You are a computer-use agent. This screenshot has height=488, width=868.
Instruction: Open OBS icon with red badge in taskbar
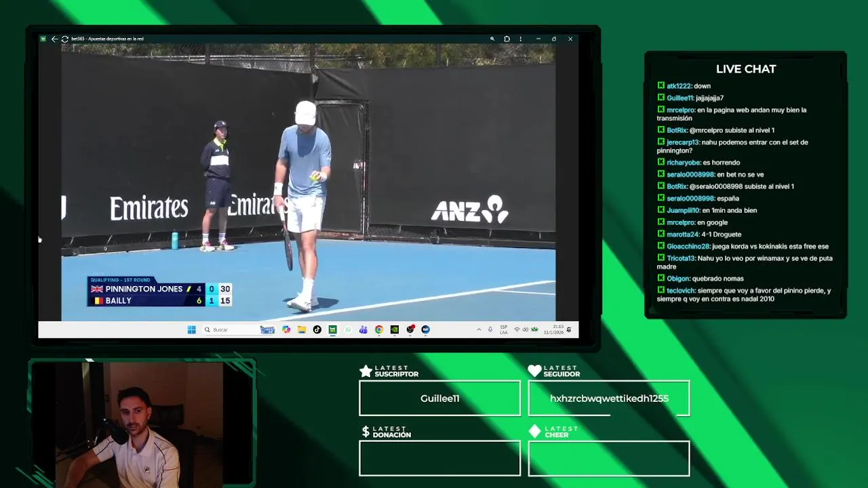[x=410, y=329]
